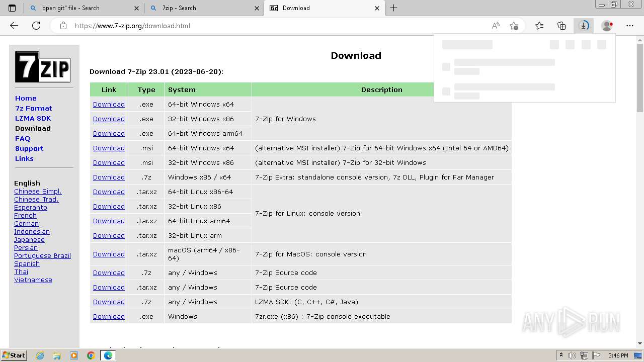Download .msi for 64-bit Windows x64

click(x=109, y=148)
